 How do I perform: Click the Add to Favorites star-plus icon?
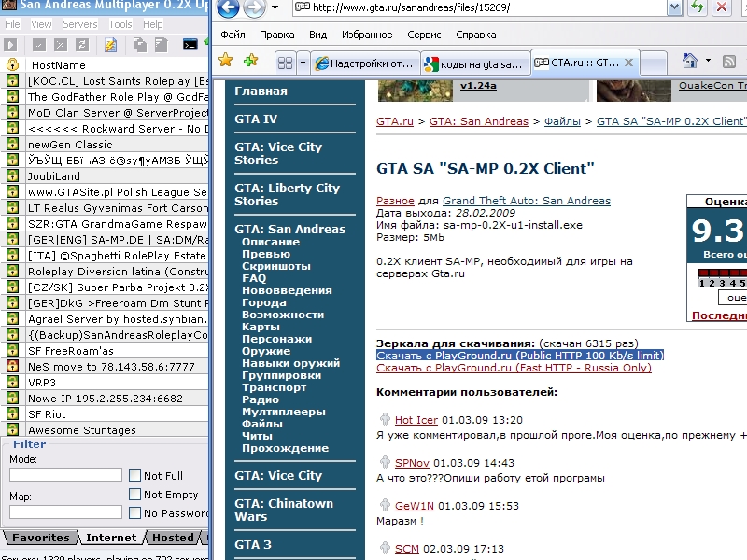pos(250,61)
